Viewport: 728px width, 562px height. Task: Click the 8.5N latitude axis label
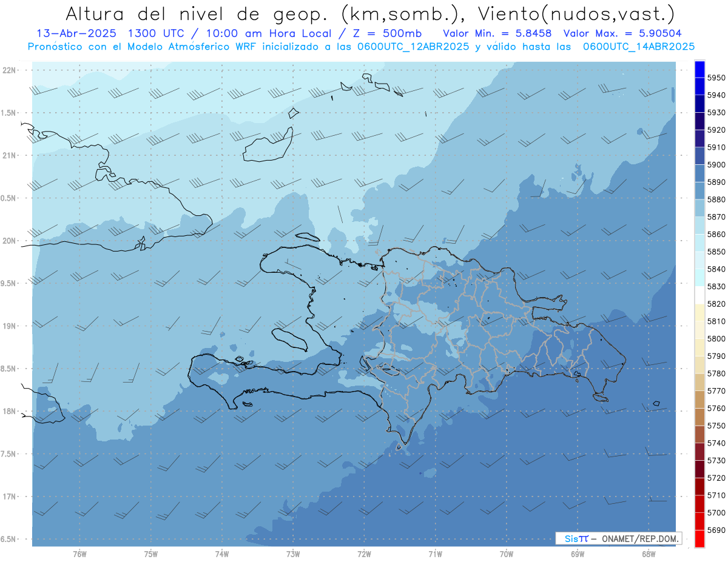point(9,369)
